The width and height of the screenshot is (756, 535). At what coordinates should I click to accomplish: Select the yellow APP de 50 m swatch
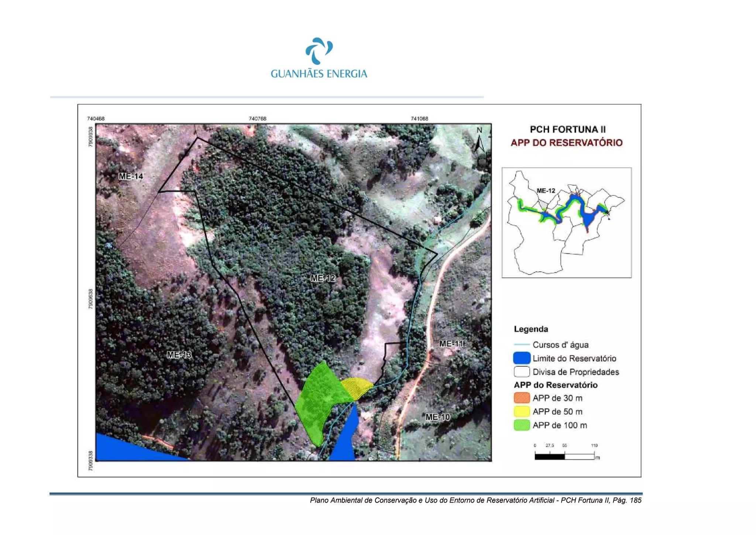coord(522,411)
